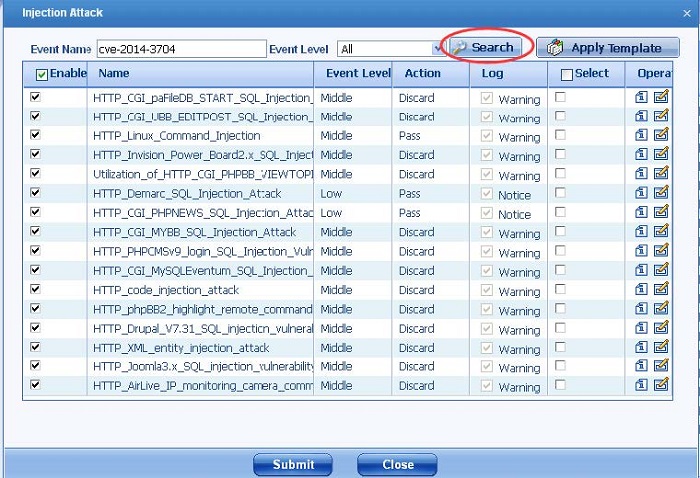The image size is (700, 478).
Task: Edit icon for HTTP_Invision_Power_Board2.x row
Action: click(661, 154)
